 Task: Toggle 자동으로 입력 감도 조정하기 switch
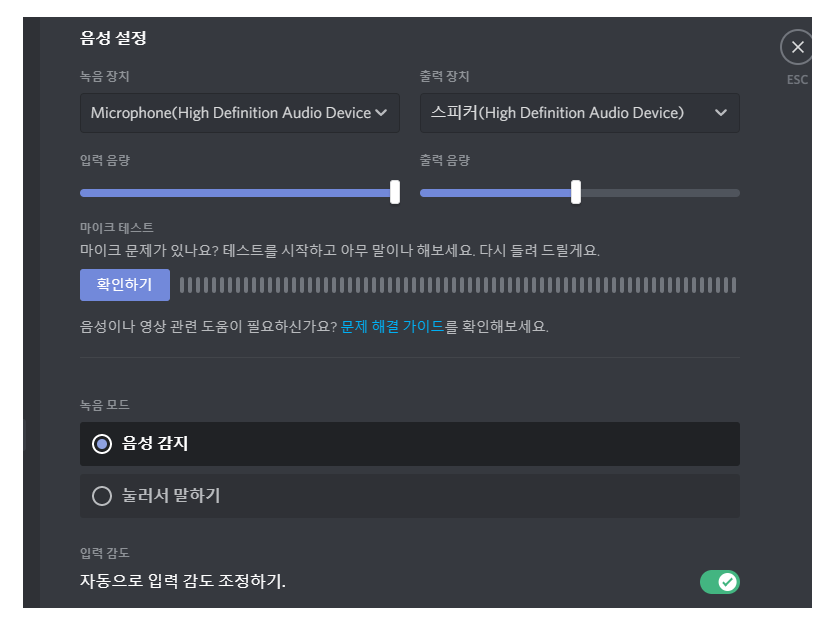coord(719,582)
